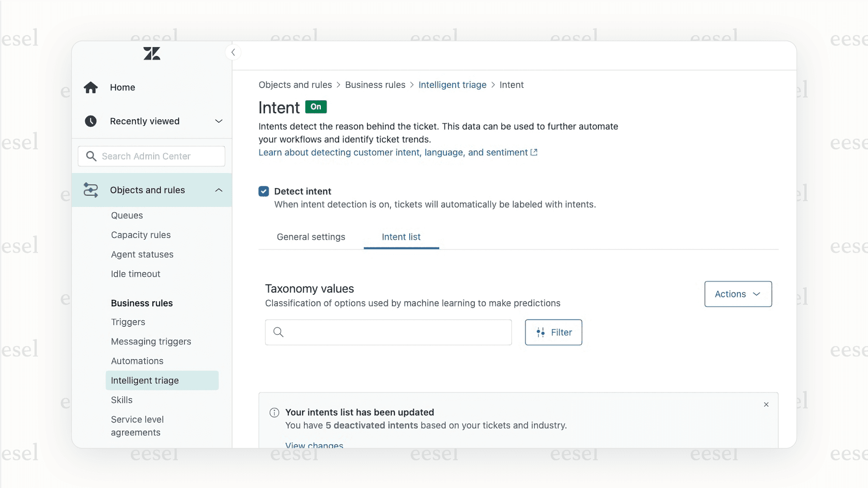The image size is (868, 488).
Task: Click the info icon in the intents notification
Action: 274,412
